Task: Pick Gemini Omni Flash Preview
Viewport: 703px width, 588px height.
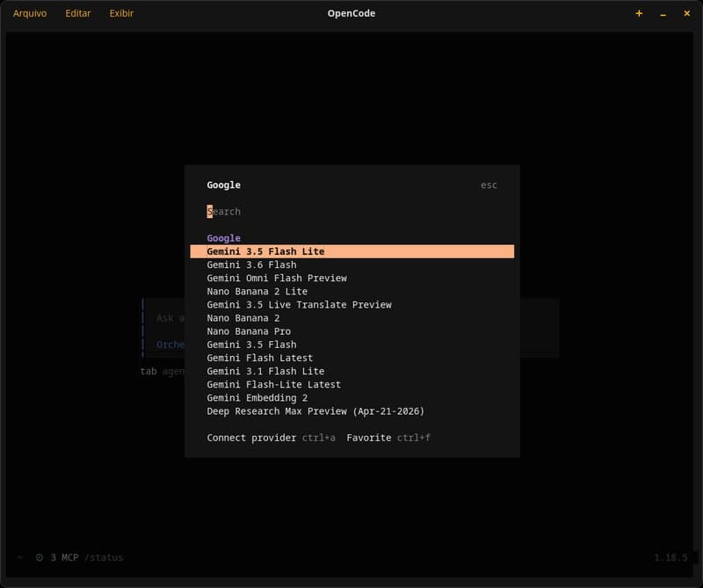Action: click(x=352, y=278)
